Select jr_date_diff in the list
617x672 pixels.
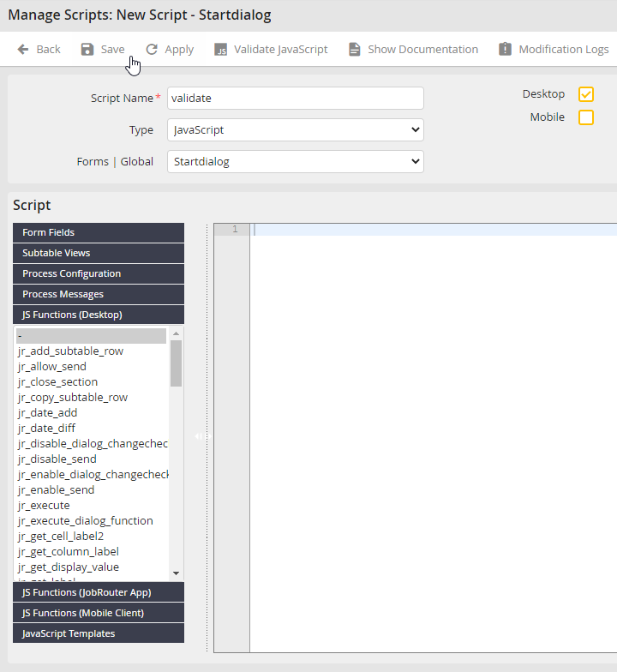91,429
